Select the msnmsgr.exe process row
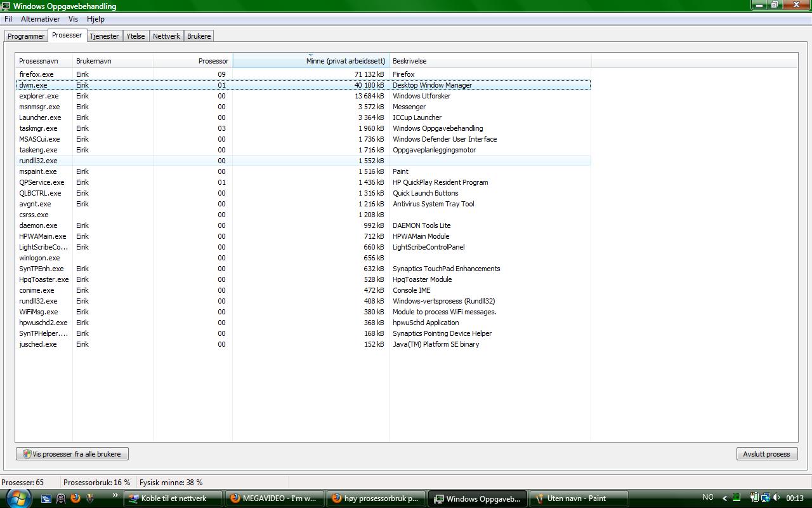 coord(303,107)
